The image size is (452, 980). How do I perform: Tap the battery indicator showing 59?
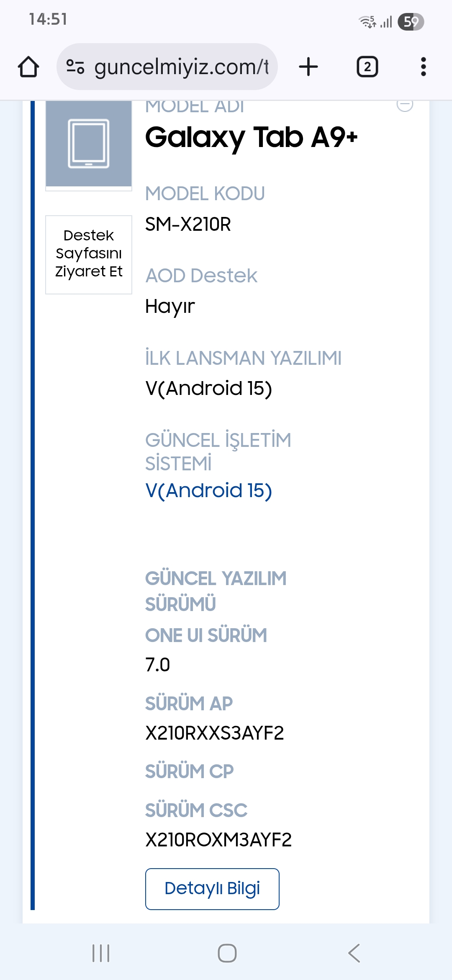point(411,22)
